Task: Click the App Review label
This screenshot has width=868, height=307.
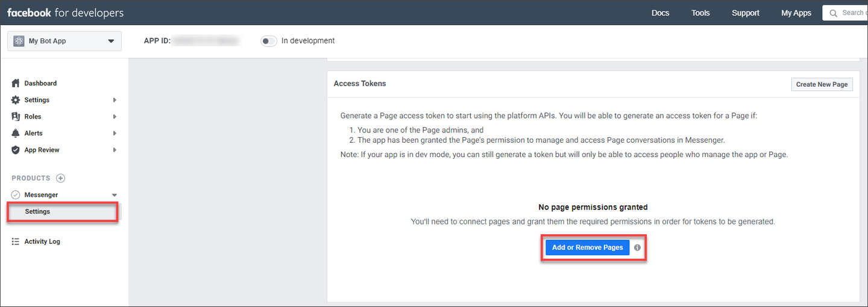Action: 42,150
